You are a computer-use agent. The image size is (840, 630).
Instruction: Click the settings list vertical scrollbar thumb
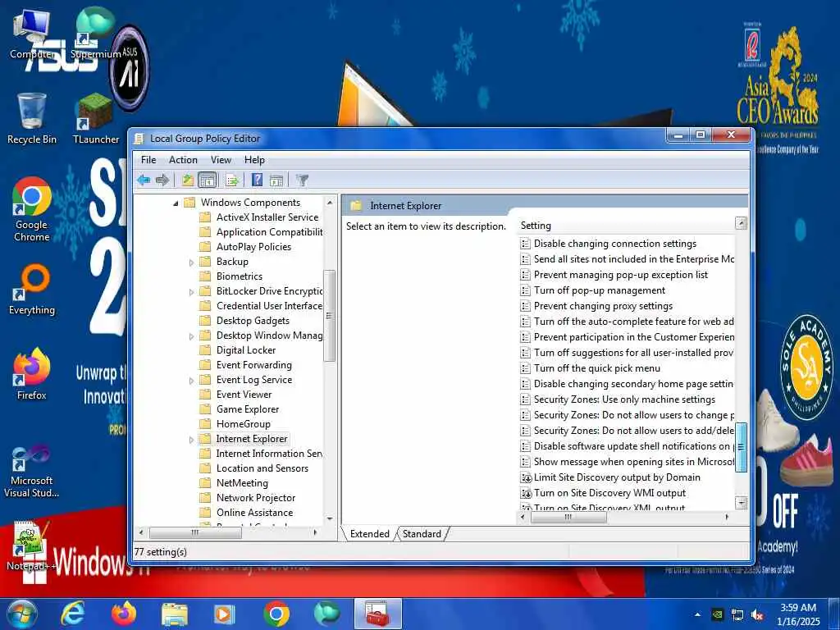click(741, 447)
